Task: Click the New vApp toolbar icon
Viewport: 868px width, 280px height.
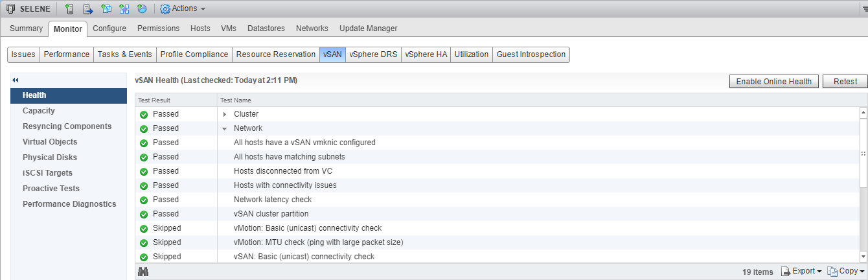Action: 124,9
